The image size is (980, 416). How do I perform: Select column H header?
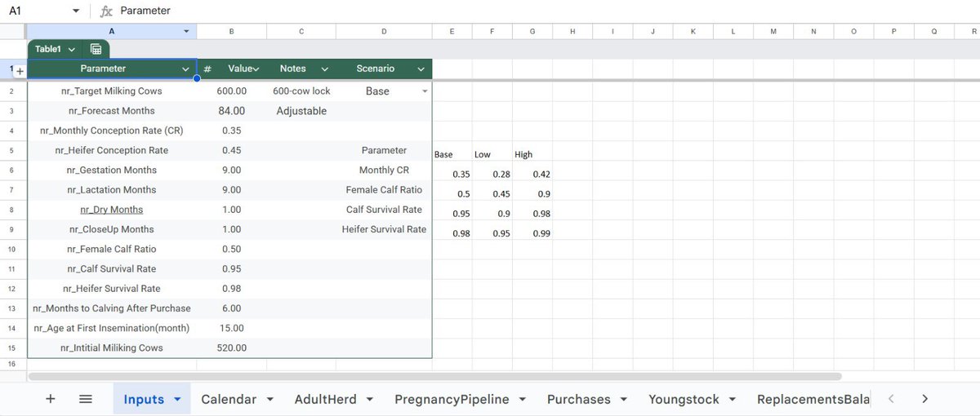[572, 31]
